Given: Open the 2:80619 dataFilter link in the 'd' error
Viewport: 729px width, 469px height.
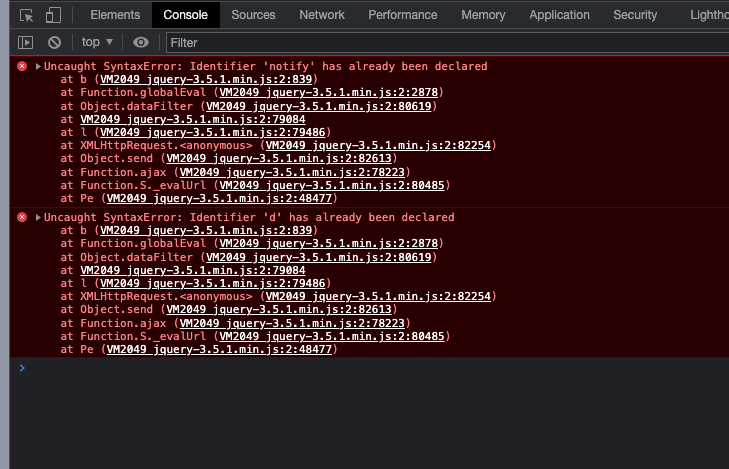Looking at the screenshot, I should [318, 258].
